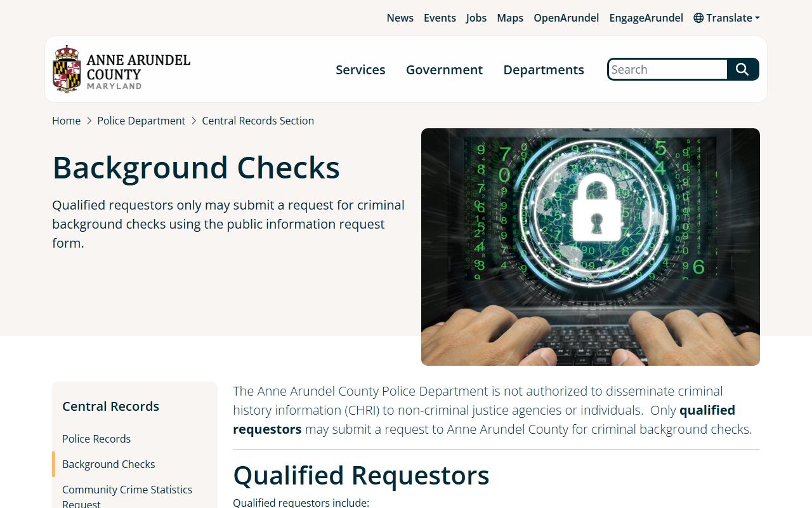Open the Events link

(x=440, y=18)
